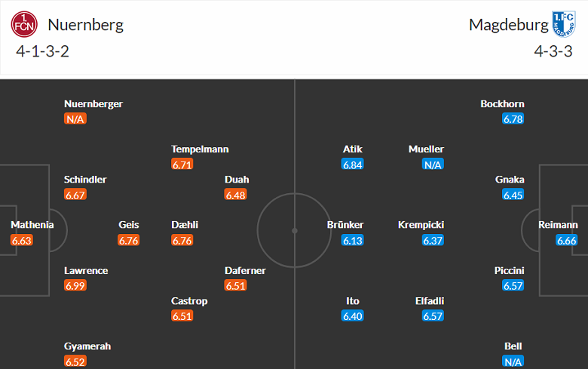588x369 pixels.
Task: Click Nuernberger's N/A rating badge
Action: tap(75, 119)
